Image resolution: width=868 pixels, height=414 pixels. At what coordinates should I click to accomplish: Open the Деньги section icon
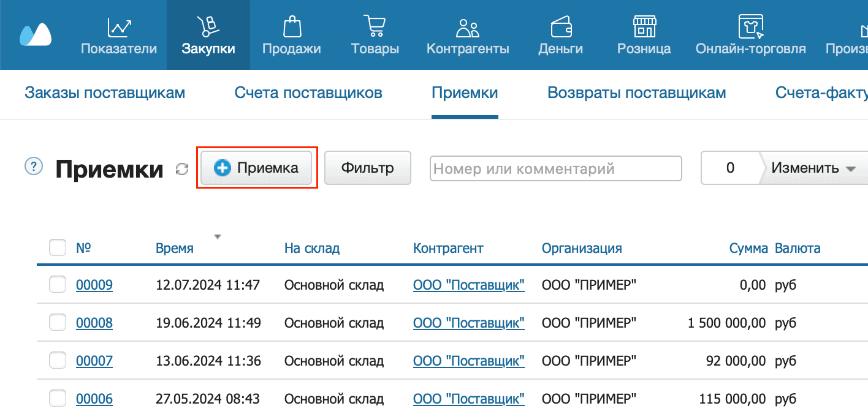[x=560, y=34]
